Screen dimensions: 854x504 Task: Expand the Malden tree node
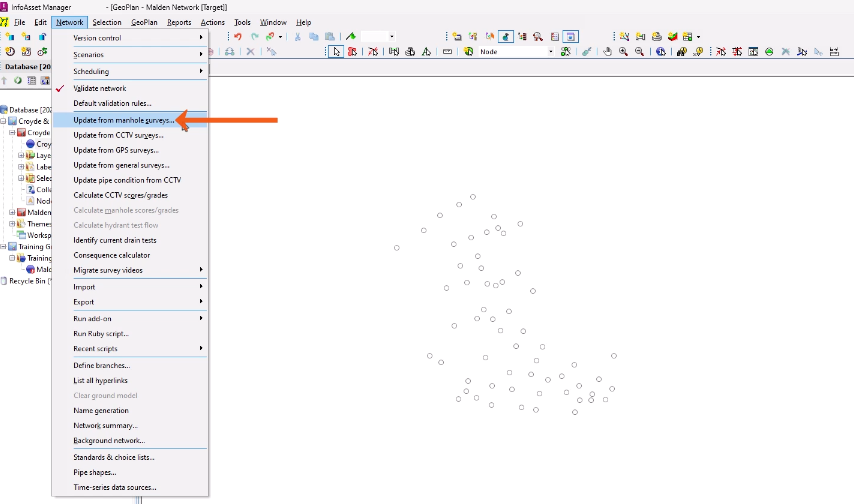point(12,212)
